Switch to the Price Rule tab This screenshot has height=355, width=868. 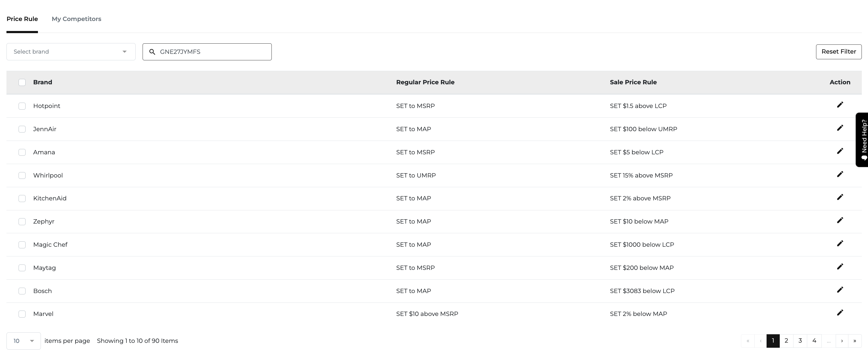22,19
